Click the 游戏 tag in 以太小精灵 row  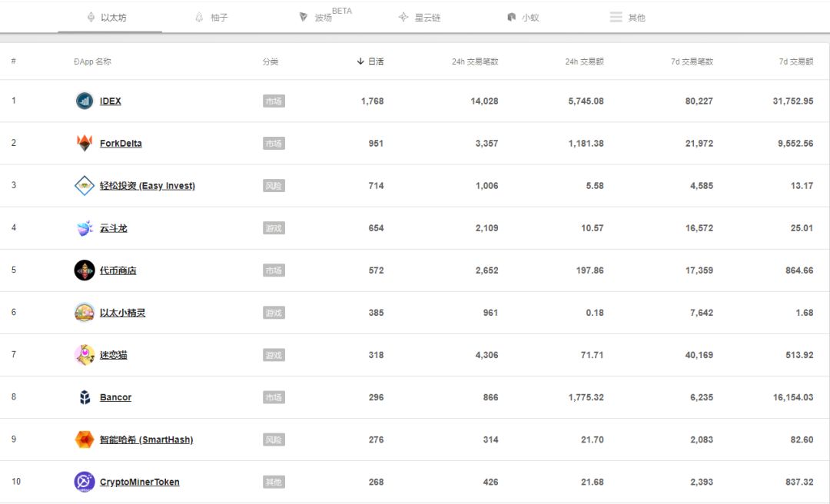[274, 313]
